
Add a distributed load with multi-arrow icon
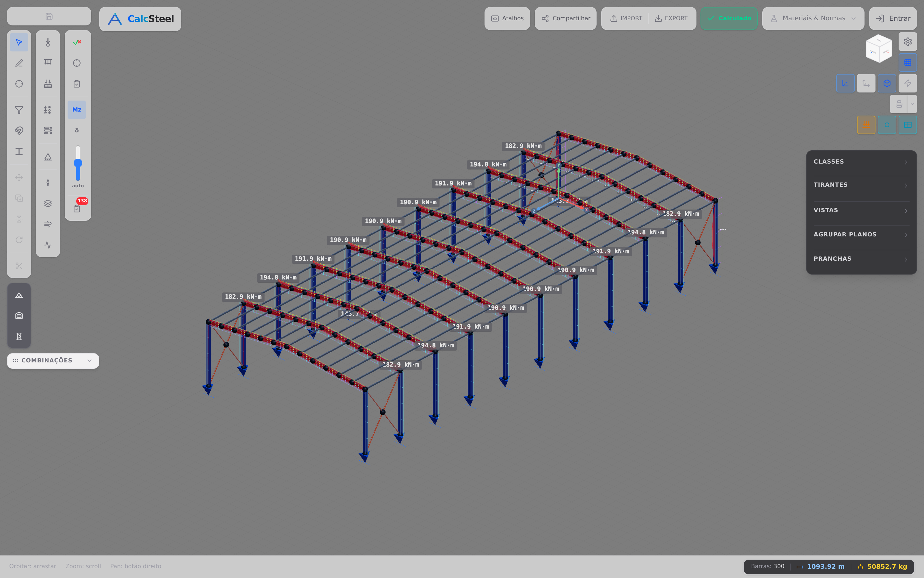(48, 63)
